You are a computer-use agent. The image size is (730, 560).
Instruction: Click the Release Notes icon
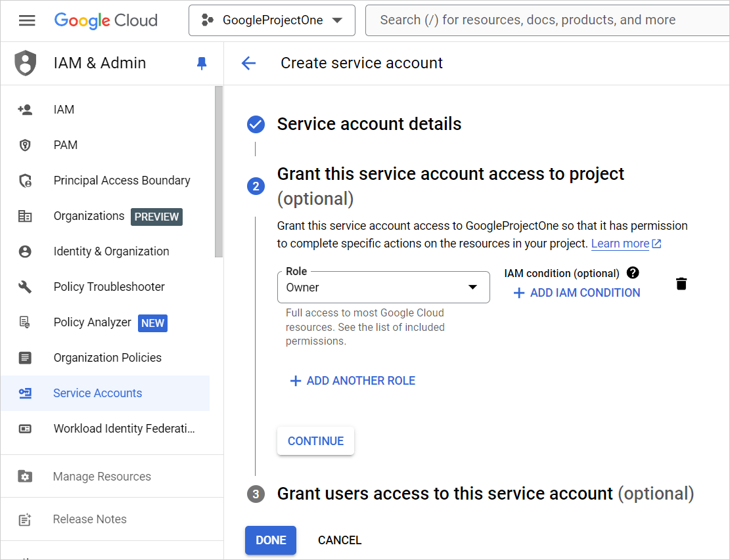(x=25, y=519)
